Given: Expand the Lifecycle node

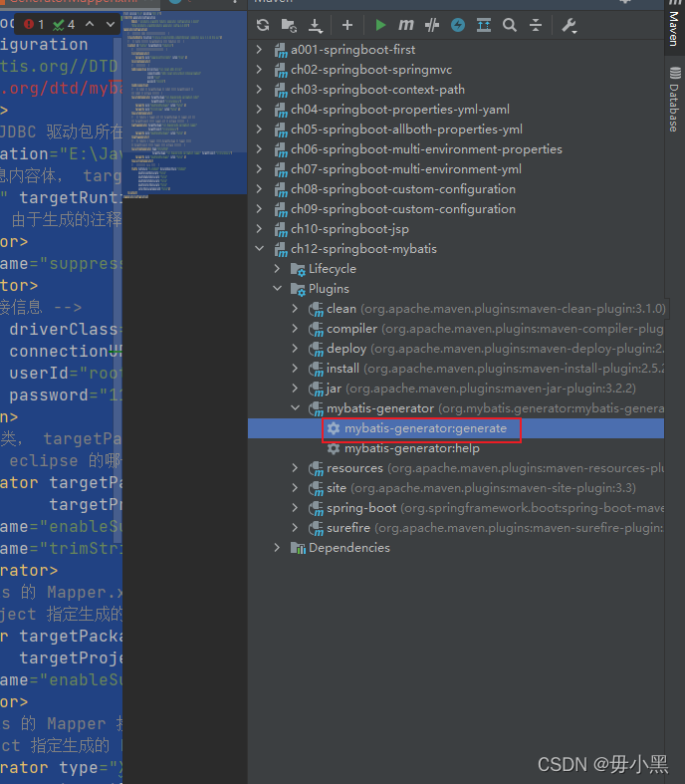Looking at the screenshot, I should click(x=278, y=269).
